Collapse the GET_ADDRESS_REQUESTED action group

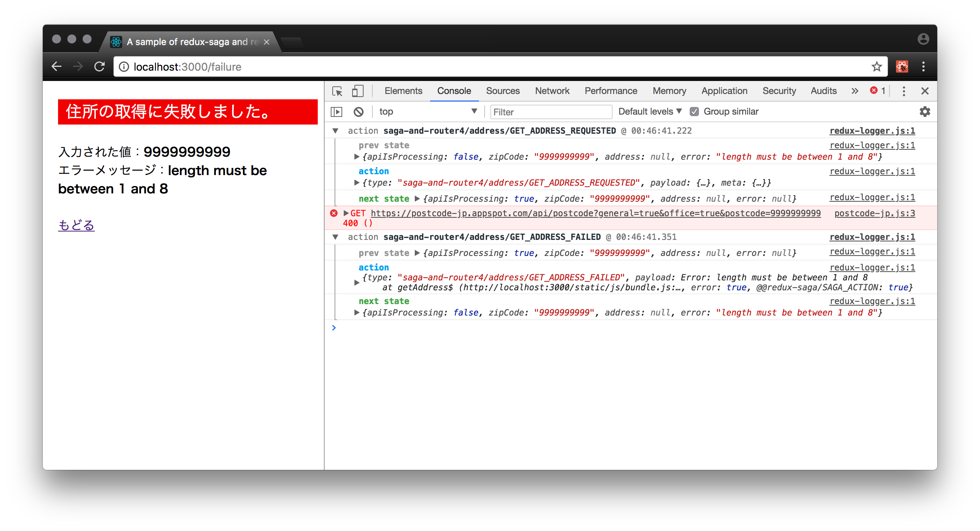pos(335,131)
